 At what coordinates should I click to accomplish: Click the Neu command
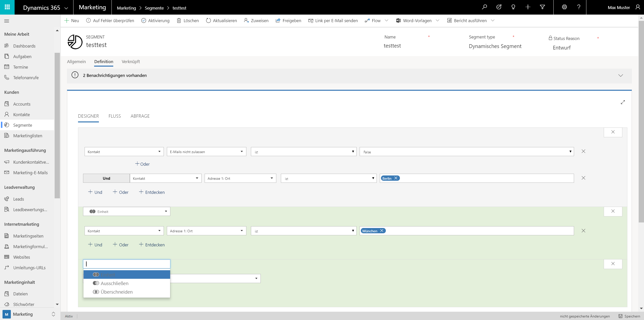click(x=72, y=21)
